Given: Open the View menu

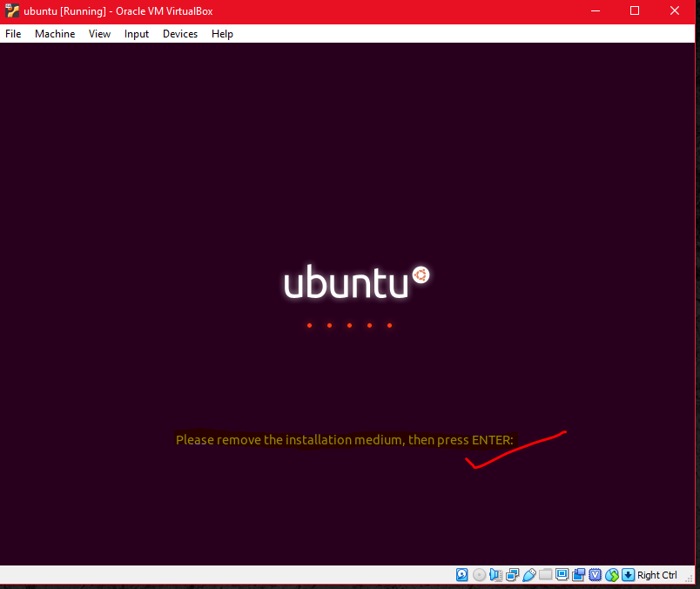Looking at the screenshot, I should click(99, 34).
